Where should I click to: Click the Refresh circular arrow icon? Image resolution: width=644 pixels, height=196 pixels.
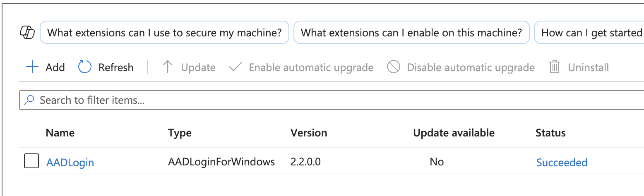tap(85, 67)
